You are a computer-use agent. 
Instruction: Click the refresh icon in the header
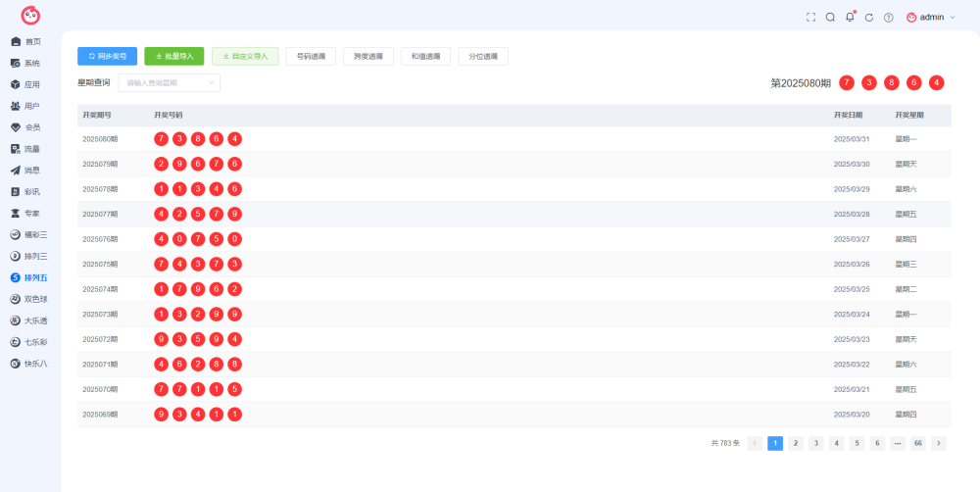point(868,18)
